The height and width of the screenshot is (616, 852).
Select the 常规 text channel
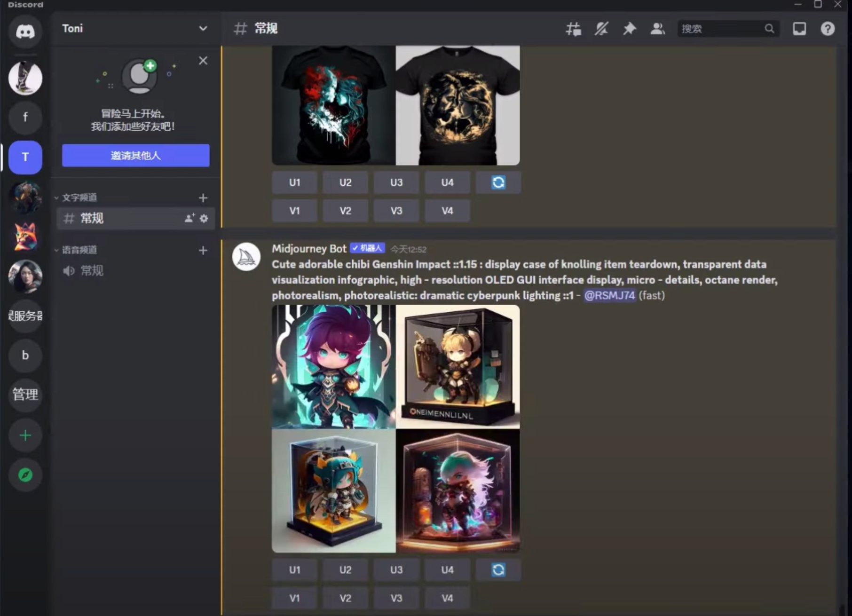(x=135, y=218)
